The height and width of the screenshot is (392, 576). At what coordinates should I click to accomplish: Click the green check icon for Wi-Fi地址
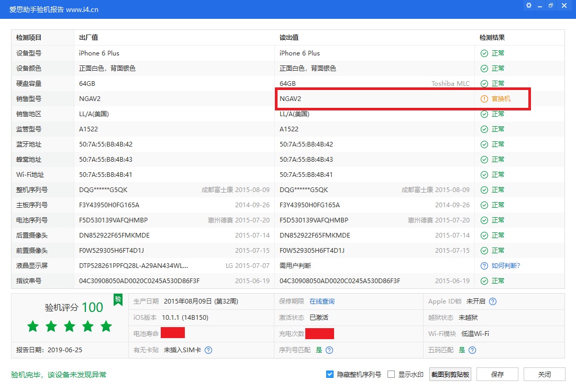tap(484, 175)
